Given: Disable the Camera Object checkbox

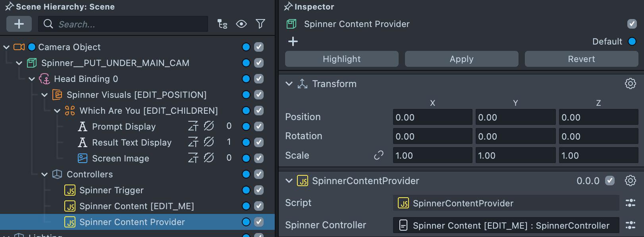Looking at the screenshot, I should pos(259,47).
